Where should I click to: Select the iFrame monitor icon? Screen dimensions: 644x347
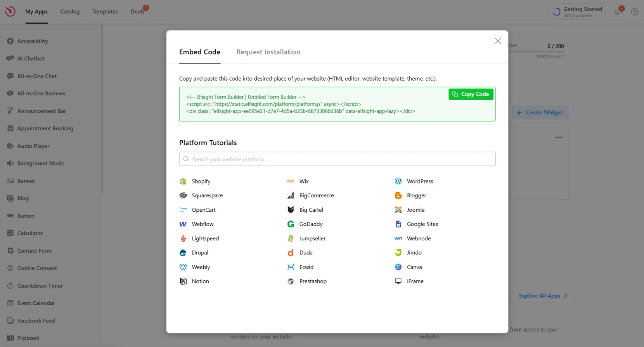coord(398,281)
